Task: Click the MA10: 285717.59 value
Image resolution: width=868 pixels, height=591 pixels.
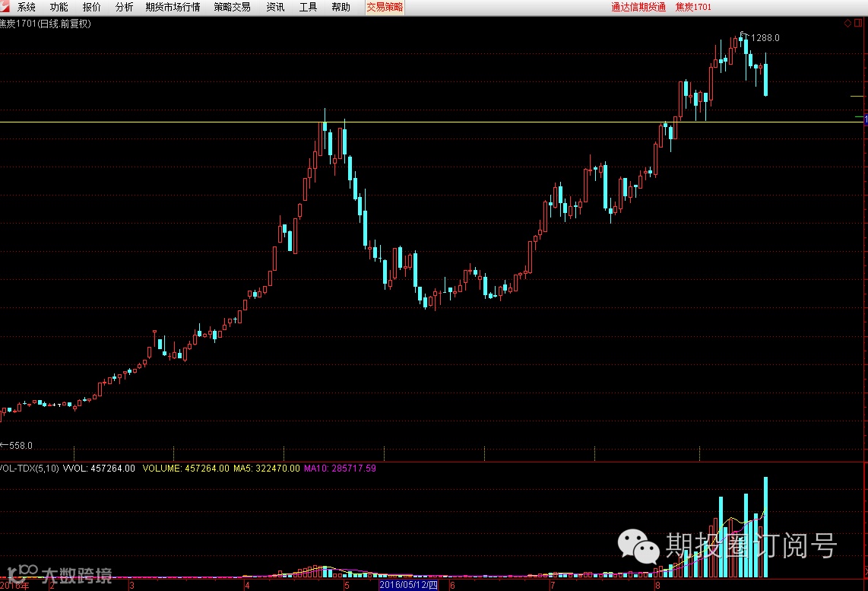Action: tap(340, 469)
